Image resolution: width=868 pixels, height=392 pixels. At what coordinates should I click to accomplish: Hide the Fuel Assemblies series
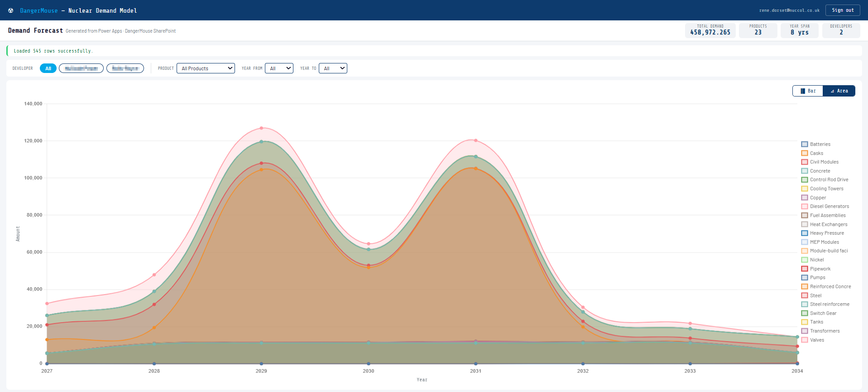[x=824, y=215]
